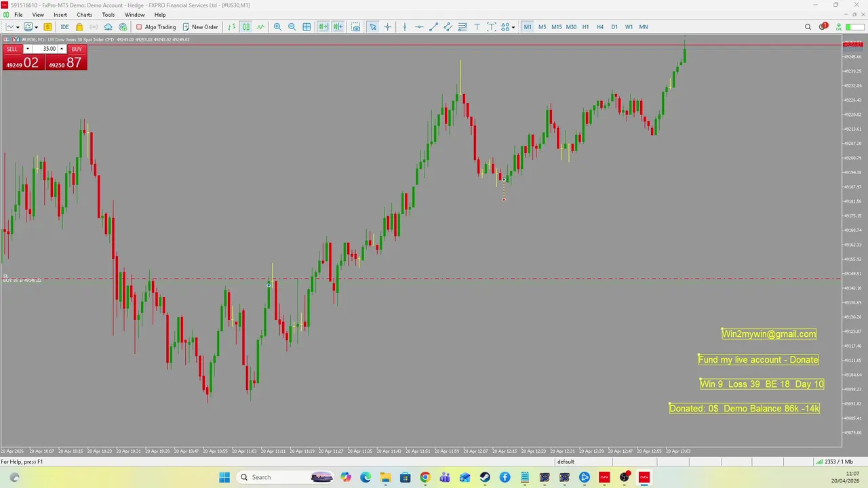The image size is (868, 488).
Task: Switch to H1 timeframe
Action: 585,27
